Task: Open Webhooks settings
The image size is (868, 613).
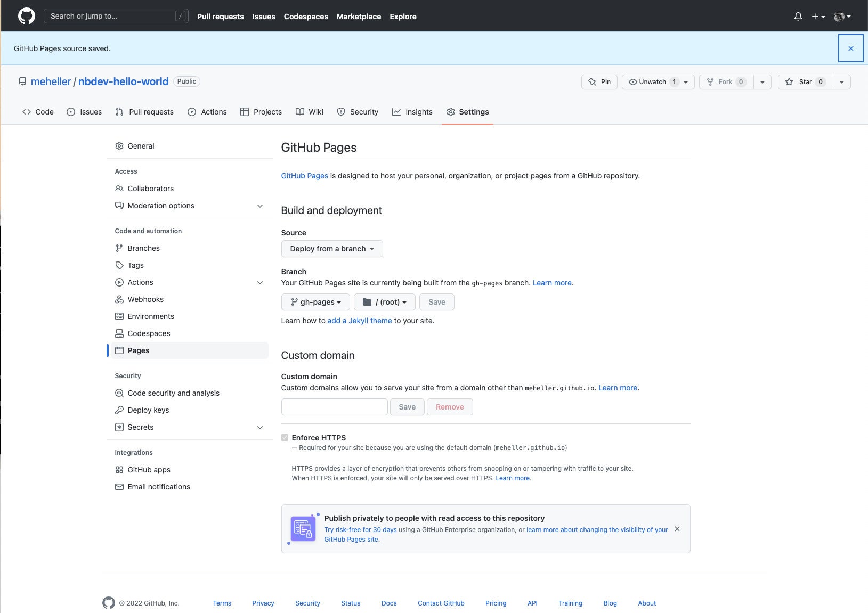Action: tap(190, 299)
